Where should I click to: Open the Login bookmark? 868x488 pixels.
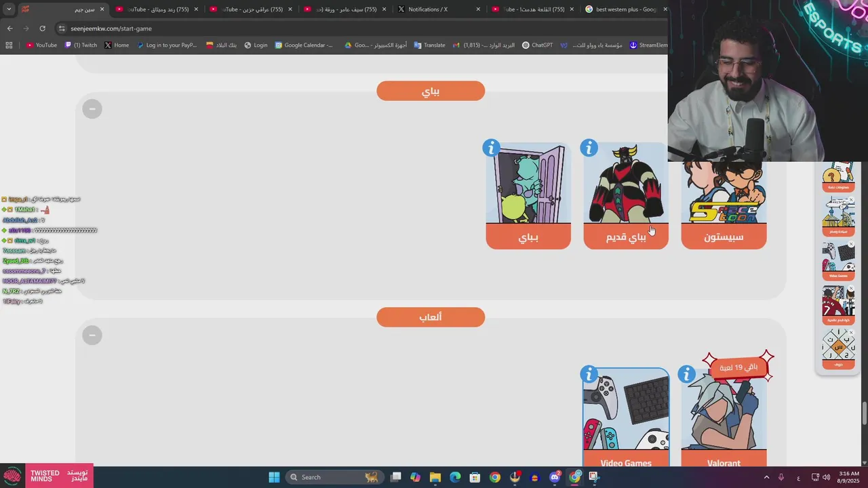pyautogui.click(x=256, y=45)
